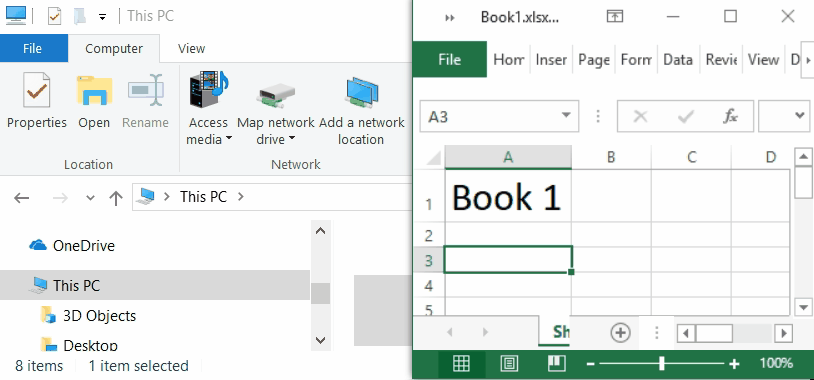Switch to Page Layout view icon
This screenshot has width=814, height=380.
pyautogui.click(x=509, y=364)
